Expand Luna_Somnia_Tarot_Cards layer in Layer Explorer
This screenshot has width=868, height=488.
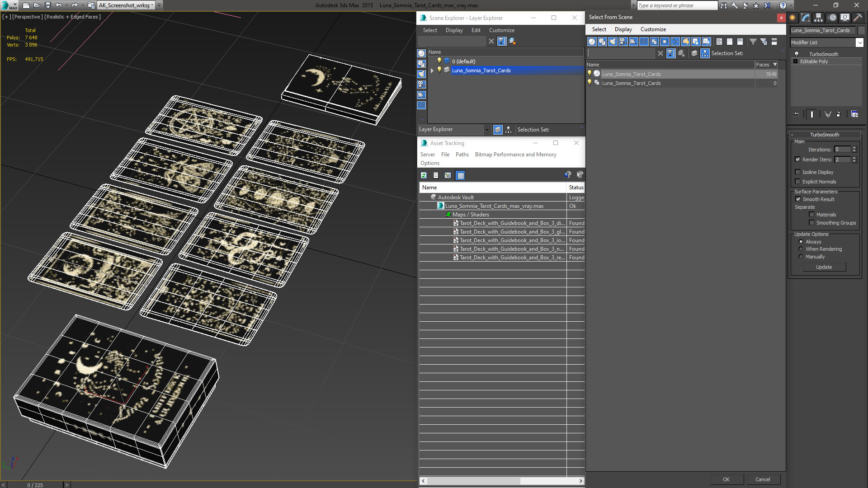pos(432,70)
